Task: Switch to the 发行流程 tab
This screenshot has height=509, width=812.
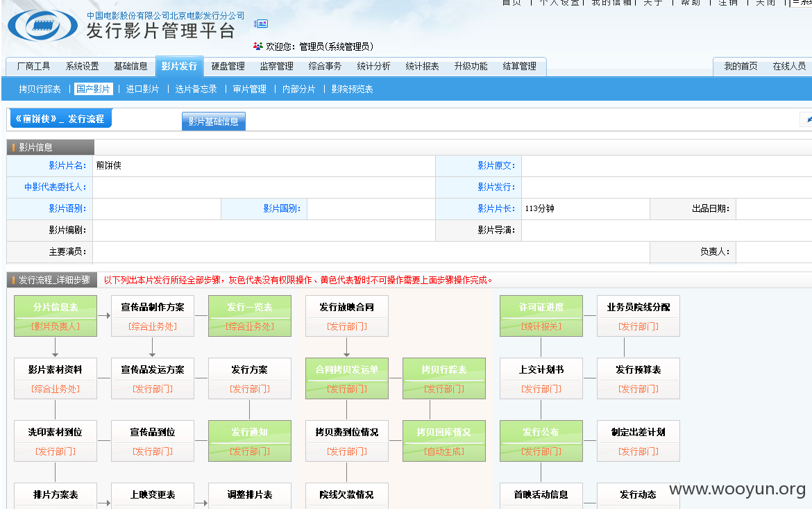Action: 61,119
